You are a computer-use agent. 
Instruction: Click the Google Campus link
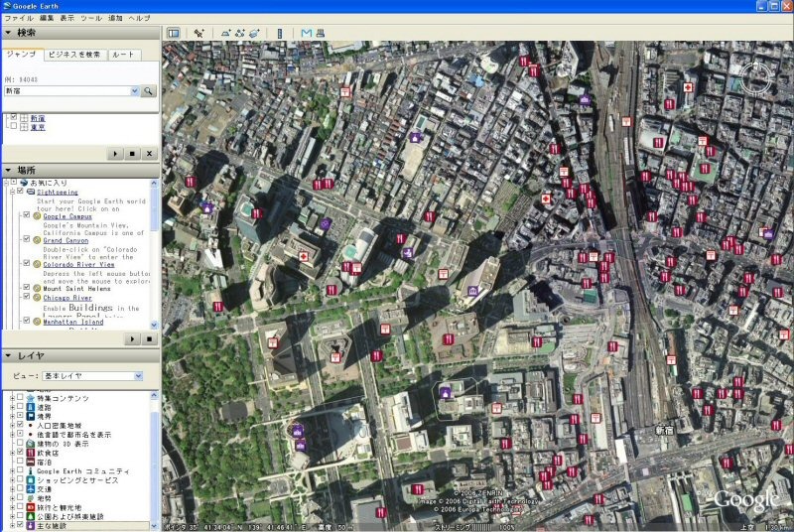67,216
